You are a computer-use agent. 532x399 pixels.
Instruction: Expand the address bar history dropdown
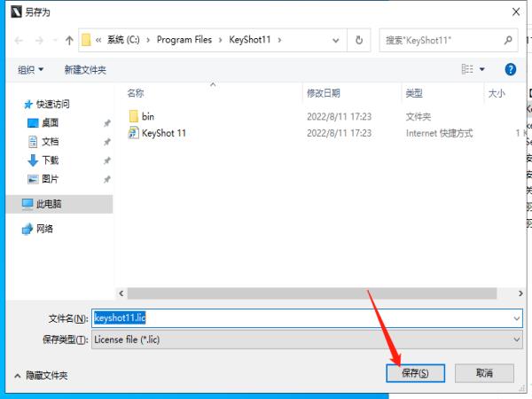point(335,41)
